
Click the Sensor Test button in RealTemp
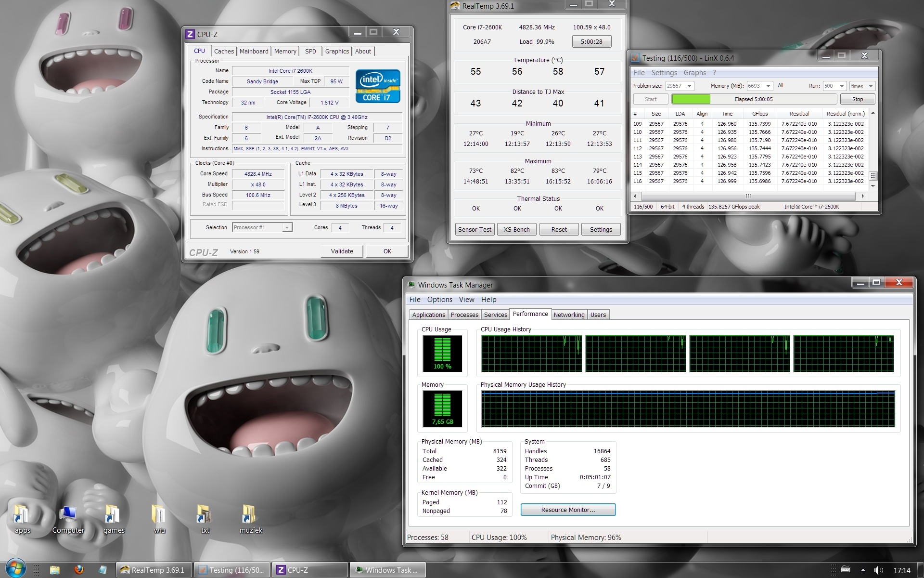(x=475, y=229)
